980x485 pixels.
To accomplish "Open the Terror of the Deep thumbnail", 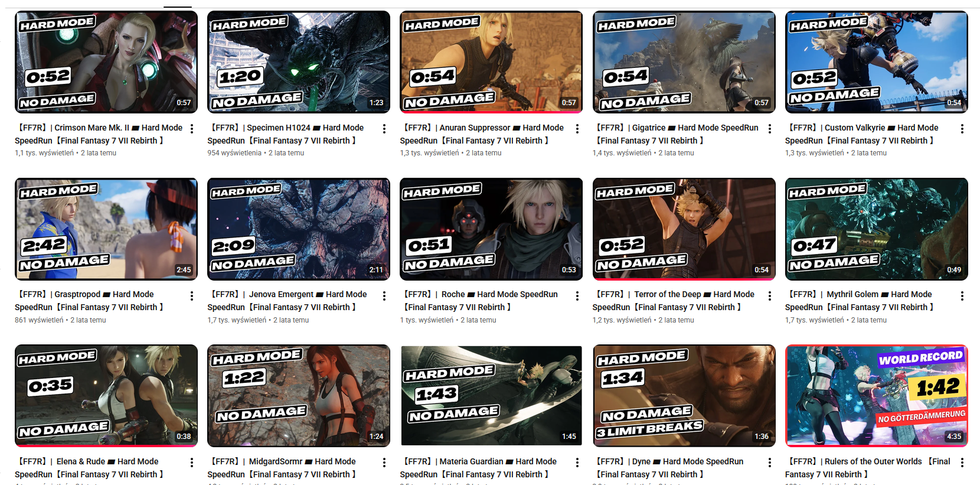I will tap(684, 229).
